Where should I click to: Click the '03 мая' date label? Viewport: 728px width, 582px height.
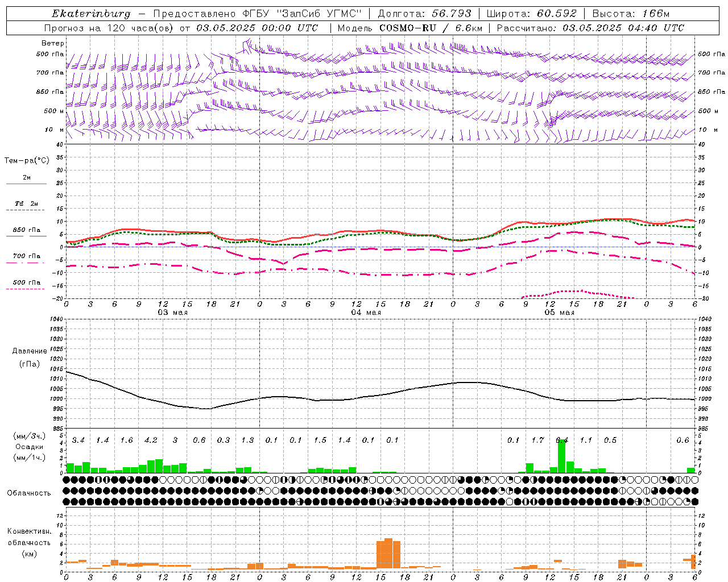point(172,313)
